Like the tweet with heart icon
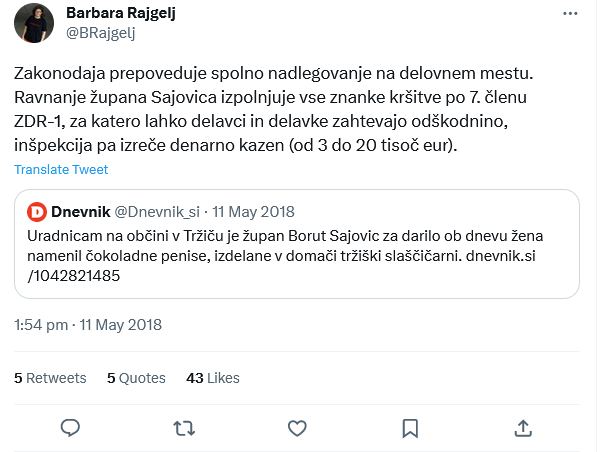601x452 pixels. coord(297,428)
